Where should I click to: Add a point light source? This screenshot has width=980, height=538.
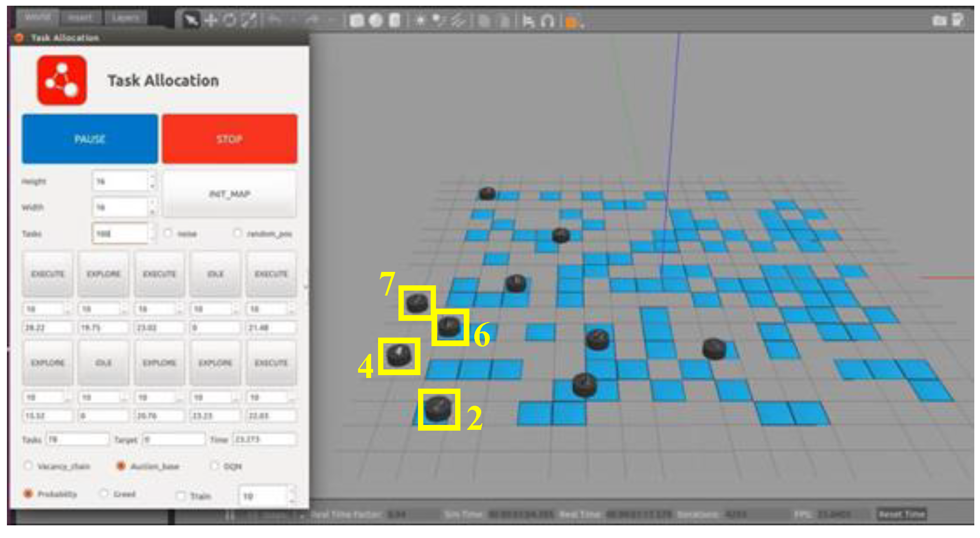click(420, 20)
